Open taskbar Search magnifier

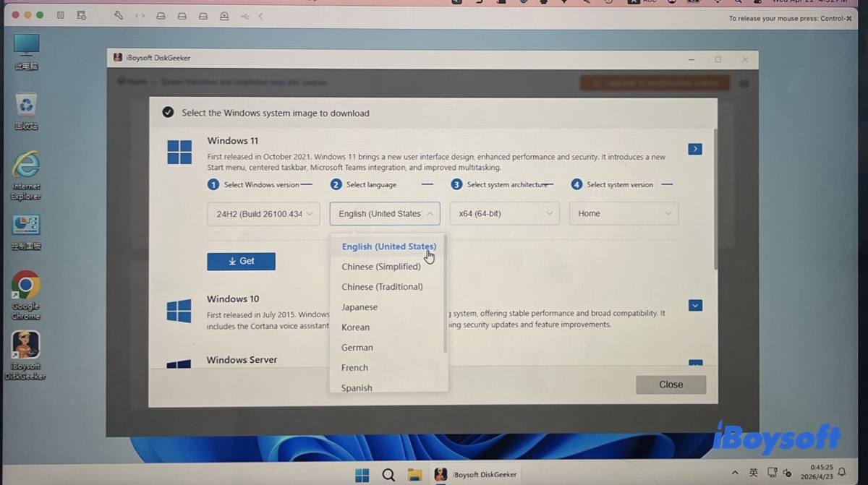(388, 475)
